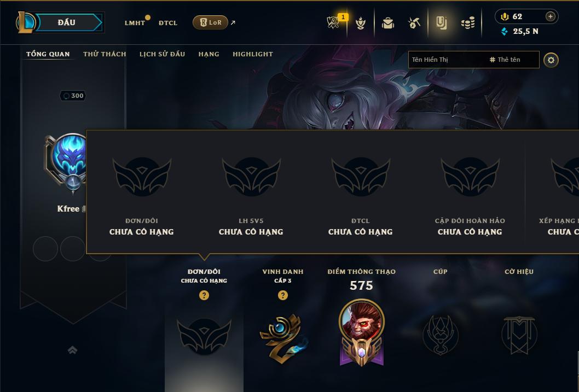Open the Store coins icon
The height and width of the screenshot is (392, 579).
(x=468, y=23)
